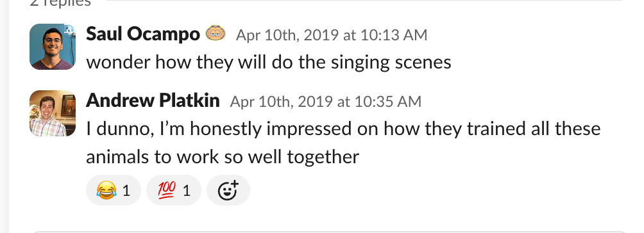Toggle the 100 points reaction
This screenshot has height=233, width=644.
coord(174,190)
